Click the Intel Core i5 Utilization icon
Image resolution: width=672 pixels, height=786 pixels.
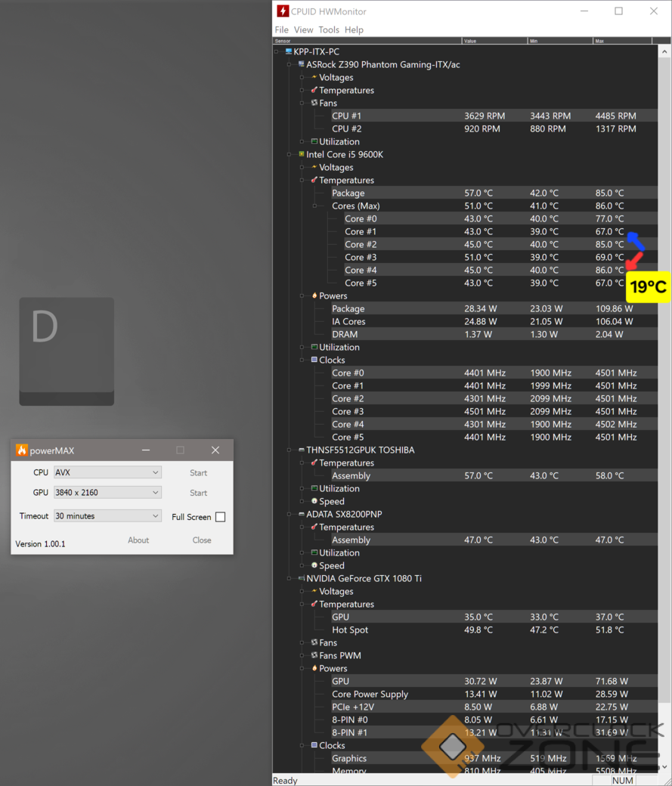[314, 347]
